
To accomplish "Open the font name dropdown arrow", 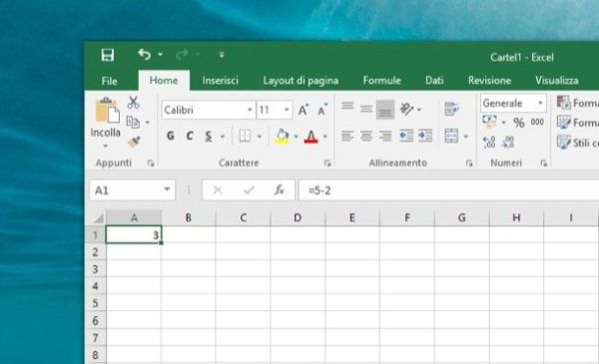I will (250, 110).
